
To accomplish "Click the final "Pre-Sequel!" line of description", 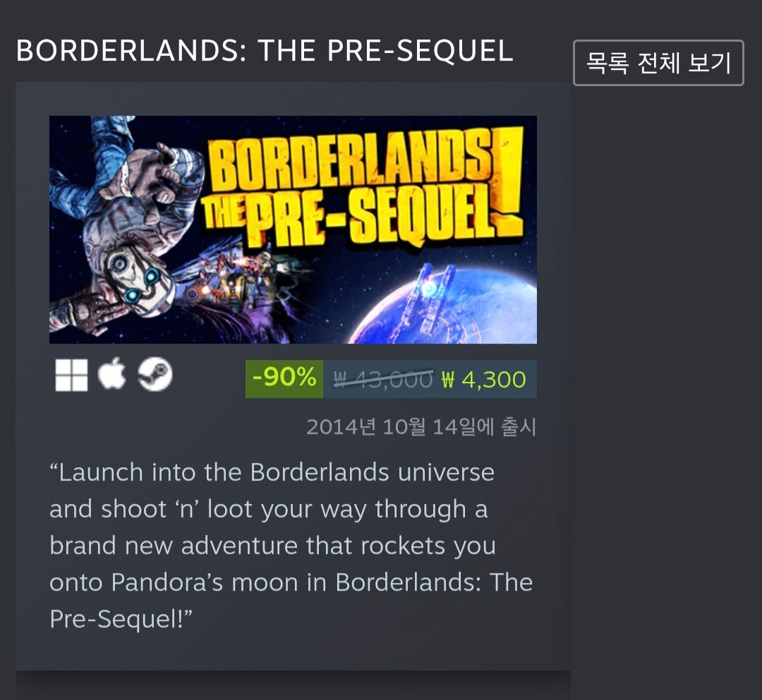I will (121, 619).
